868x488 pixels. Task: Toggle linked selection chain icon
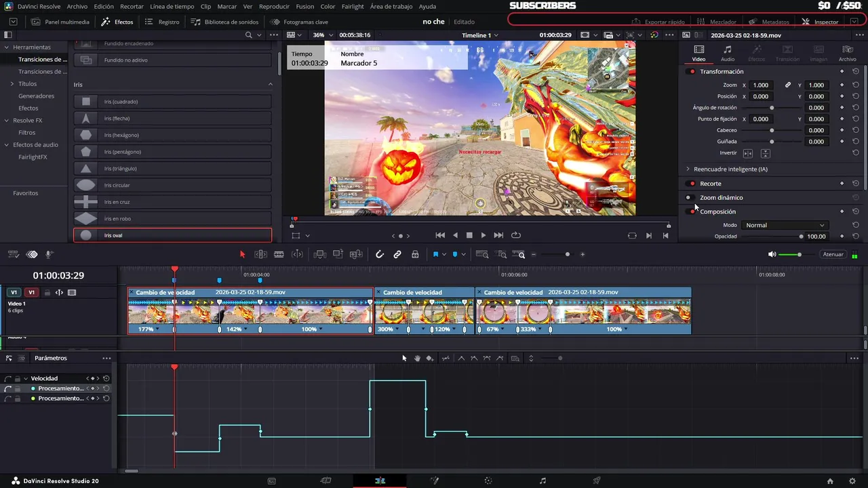coord(397,254)
